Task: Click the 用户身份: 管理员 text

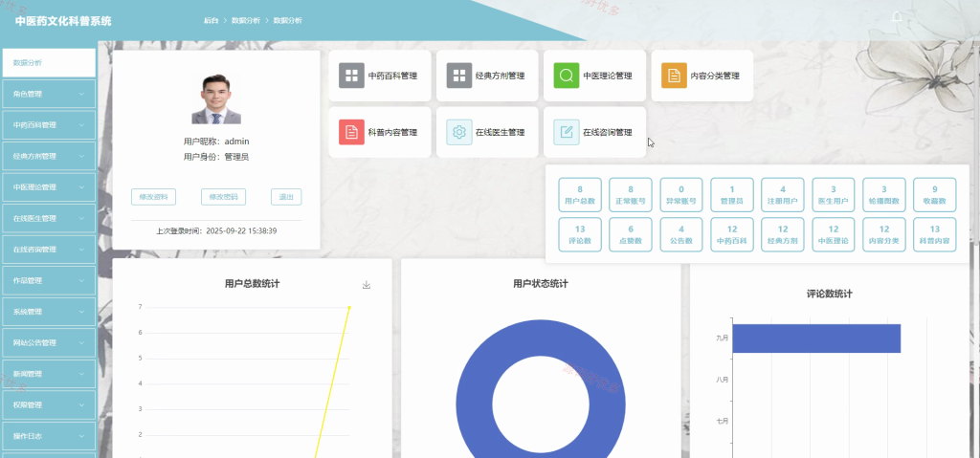Action: (216, 157)
